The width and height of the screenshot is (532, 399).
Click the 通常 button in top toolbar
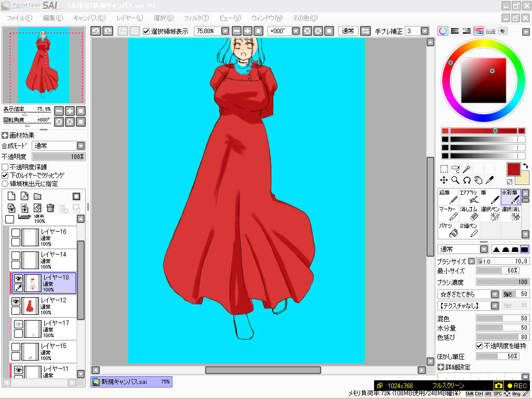click(x=348, y=31)
